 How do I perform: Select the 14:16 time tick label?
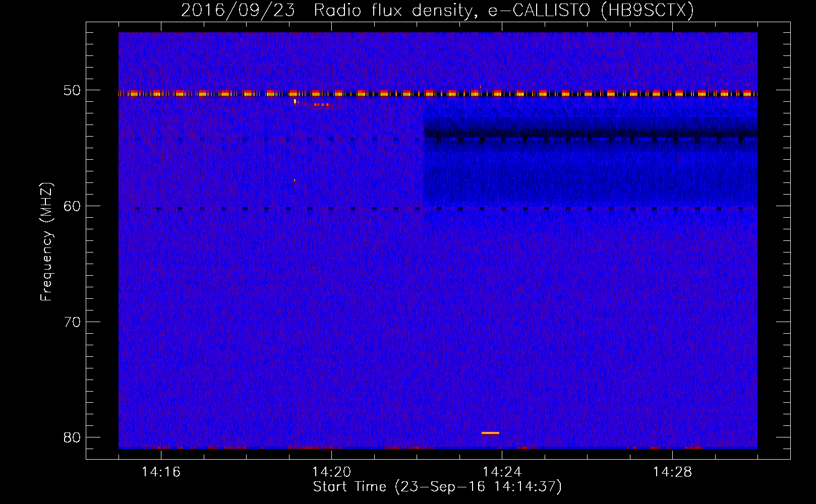[161, 472]
